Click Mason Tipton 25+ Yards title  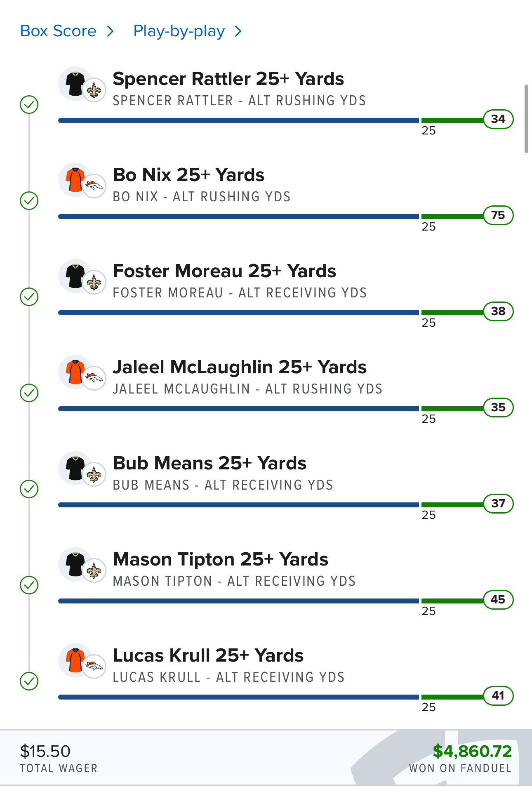[x=221, y=559]
